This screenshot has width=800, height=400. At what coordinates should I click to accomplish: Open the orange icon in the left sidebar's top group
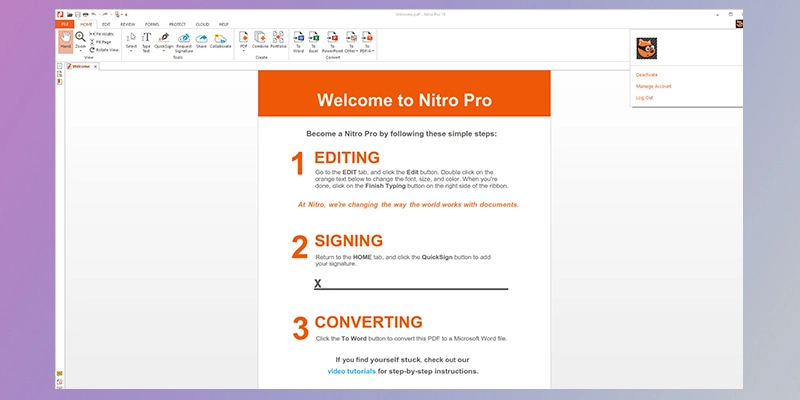60,82
